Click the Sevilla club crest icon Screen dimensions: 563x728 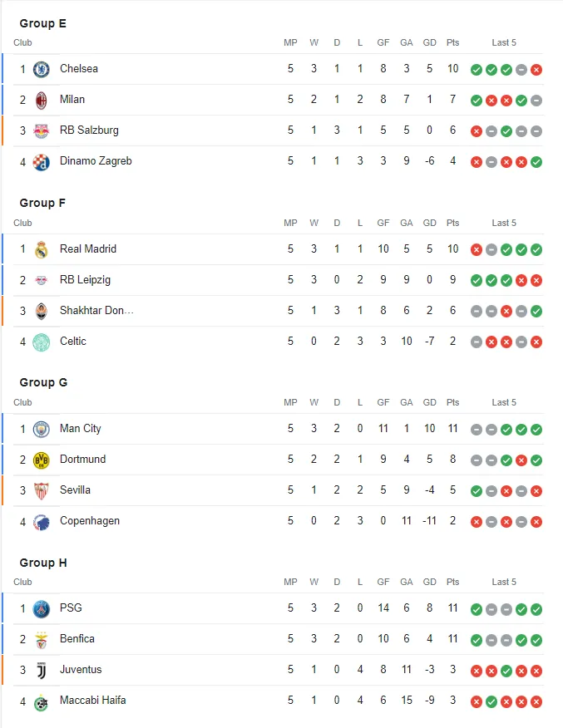(42, 490)
